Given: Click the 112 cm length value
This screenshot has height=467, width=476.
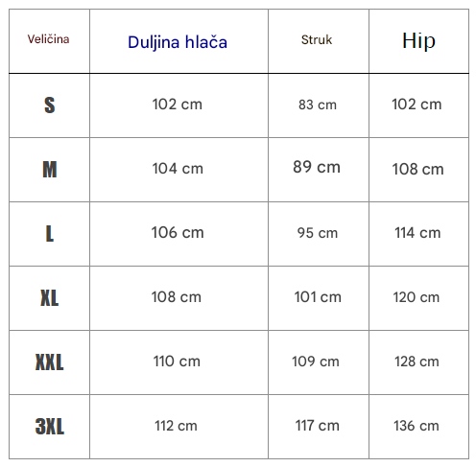Looking at the screenshot, I should pos(176,426).
